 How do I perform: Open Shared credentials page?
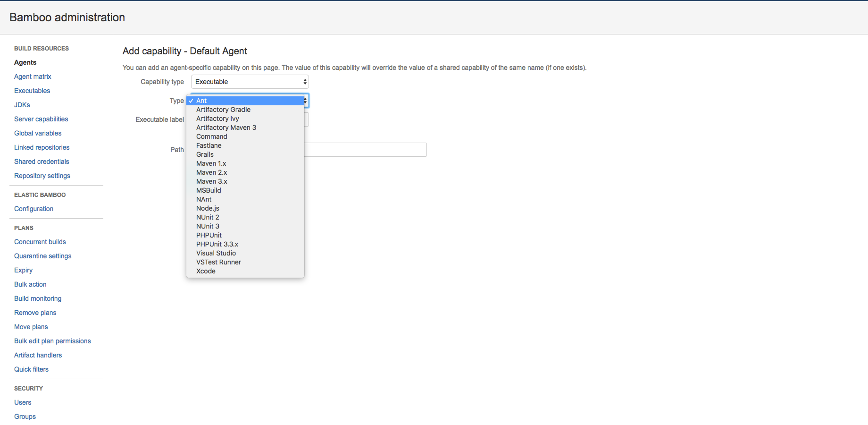click(x=42, y=161)
